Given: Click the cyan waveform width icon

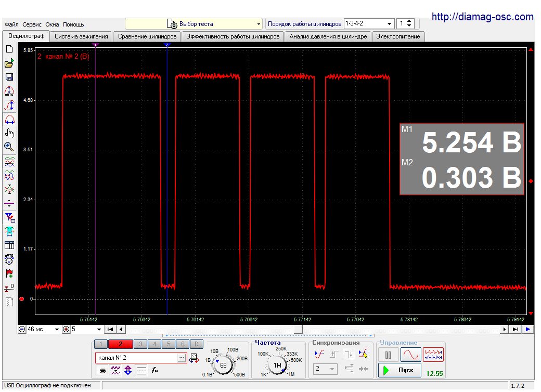Looking at the screenshot, I should point(9,231).
